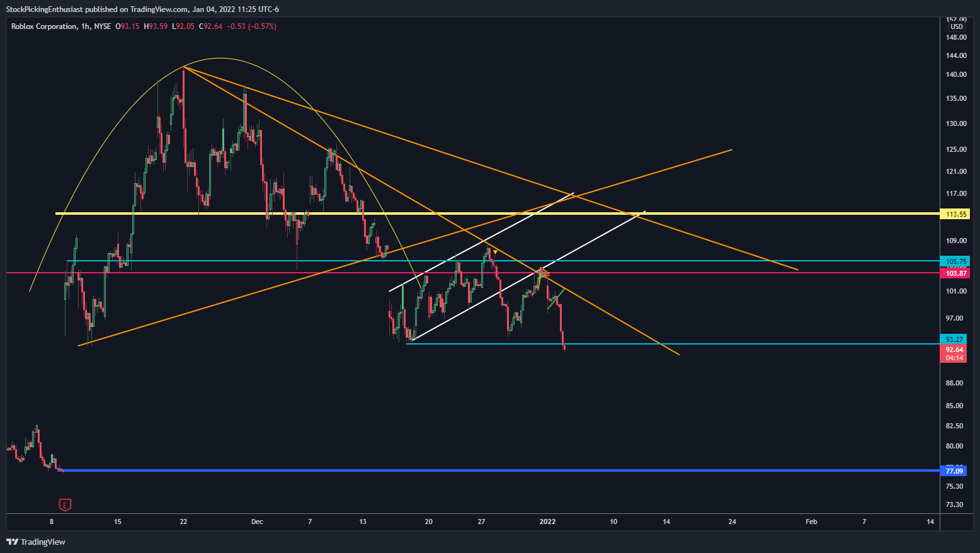Viewport: 980px width, 553px height.
Task: Click the 88.00 price axis label
Action: [x=954, y=384]
